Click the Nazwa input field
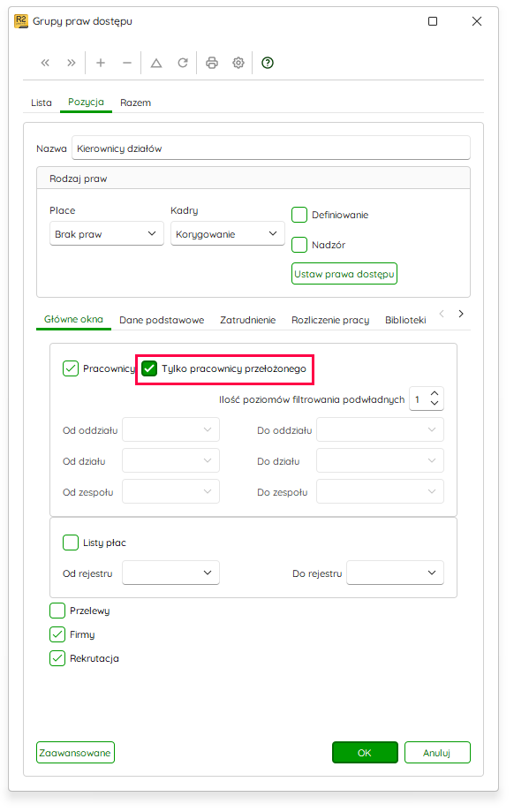 point(271,148)
